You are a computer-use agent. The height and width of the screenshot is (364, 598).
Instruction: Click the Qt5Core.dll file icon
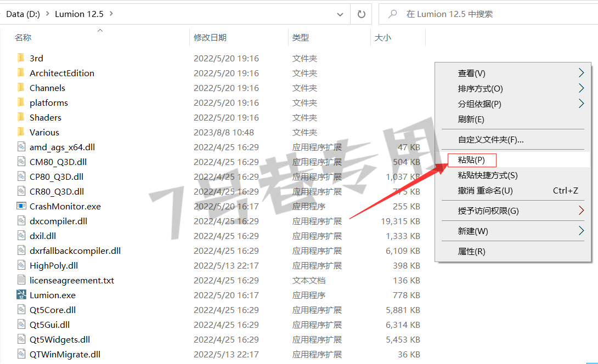tap(21, 310)
